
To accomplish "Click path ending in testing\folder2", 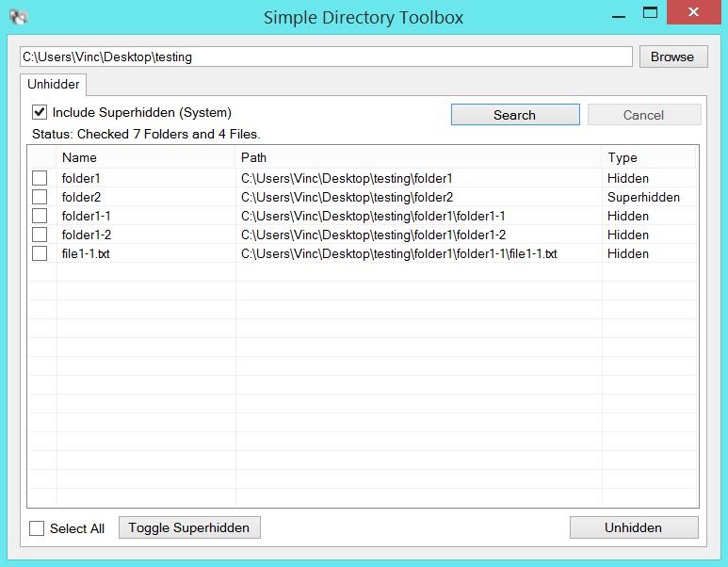I will tap(347, 198).
